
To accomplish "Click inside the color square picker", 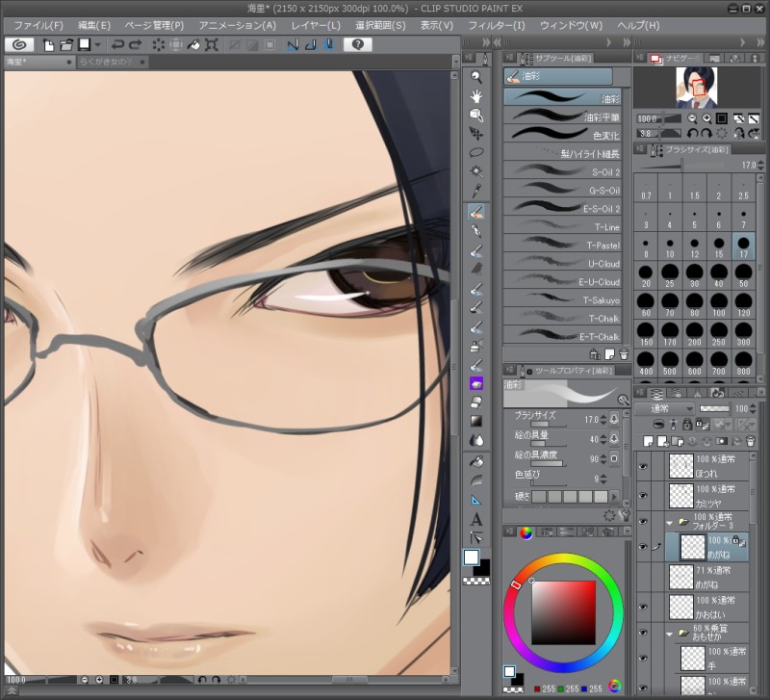I will pos(563,612).
